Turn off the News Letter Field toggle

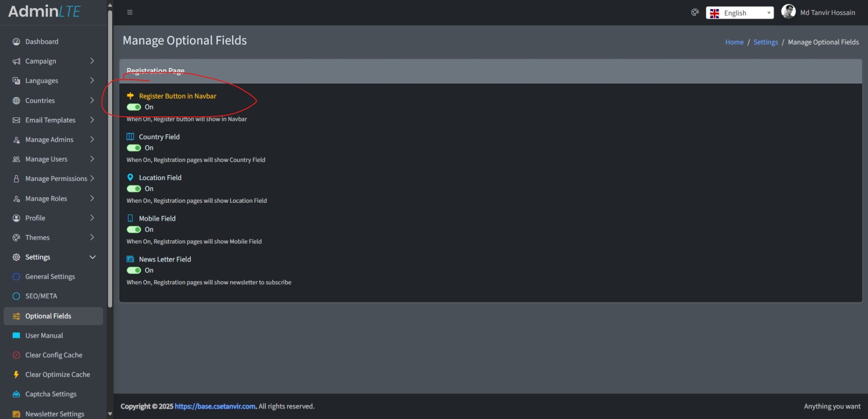[134, 270]
